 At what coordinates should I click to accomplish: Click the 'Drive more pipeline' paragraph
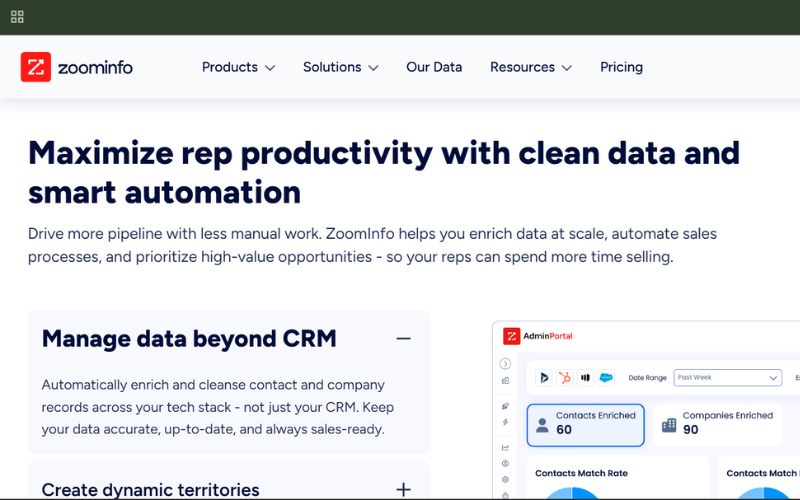click(x=372, y=245)
